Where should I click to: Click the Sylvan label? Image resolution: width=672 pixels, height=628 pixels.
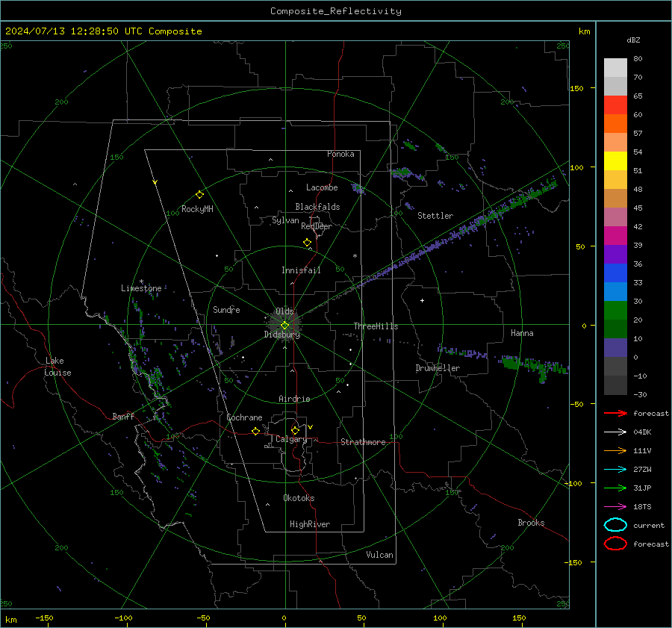(x=285, y=220)
